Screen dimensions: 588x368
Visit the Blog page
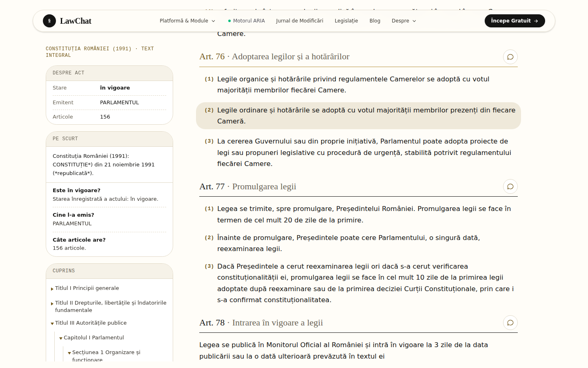pos(375,21)
